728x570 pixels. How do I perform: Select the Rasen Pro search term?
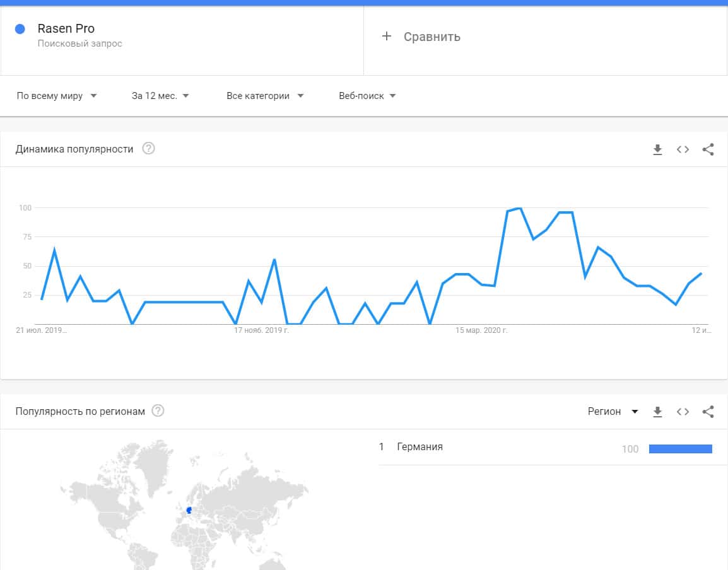pos(66,29)
